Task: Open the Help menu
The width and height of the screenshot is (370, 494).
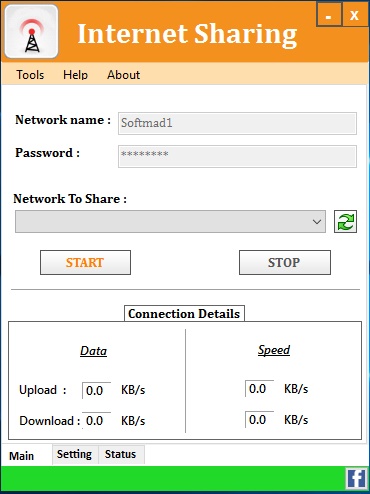Action: (76, 75)
